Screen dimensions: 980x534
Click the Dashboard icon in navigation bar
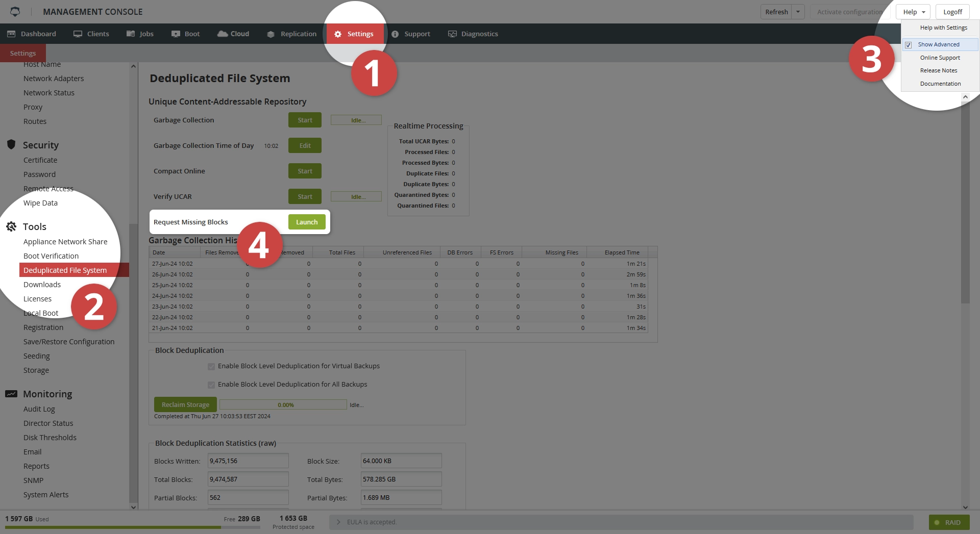(x=11, y=34)
